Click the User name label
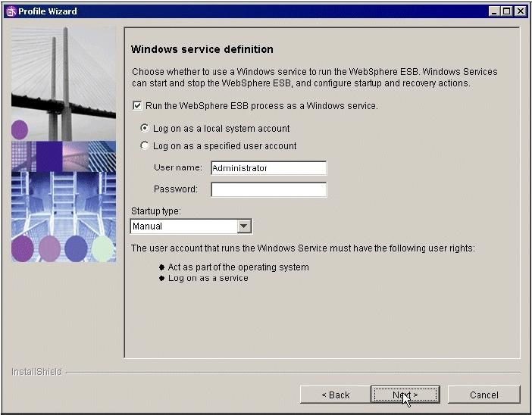 click(178, 167)
